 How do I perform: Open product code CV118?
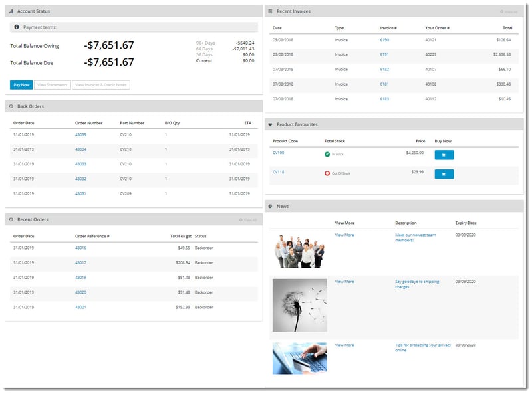[279, 172]
